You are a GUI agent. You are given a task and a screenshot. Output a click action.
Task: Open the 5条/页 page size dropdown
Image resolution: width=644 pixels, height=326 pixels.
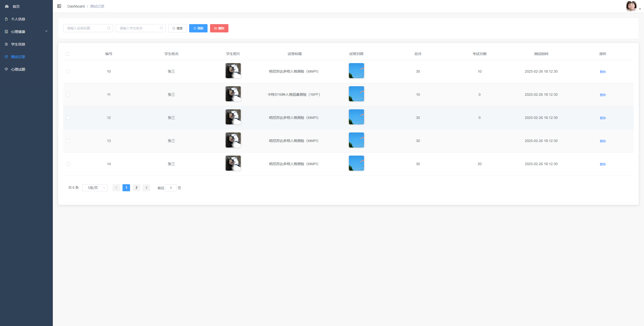(95, 188)
